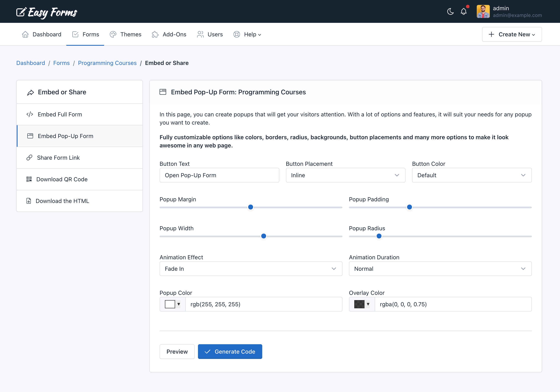Open the Button Placement dropdown
Viewport: 560px width, 392px height.
345,175
